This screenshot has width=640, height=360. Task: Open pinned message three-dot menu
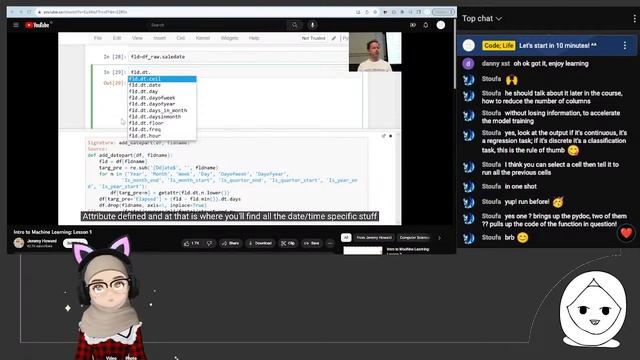point(624,45)
